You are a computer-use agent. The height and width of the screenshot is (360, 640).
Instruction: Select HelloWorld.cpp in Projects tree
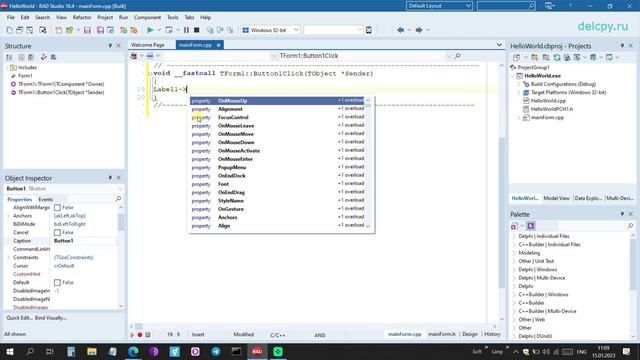click(x=548, y=101)
